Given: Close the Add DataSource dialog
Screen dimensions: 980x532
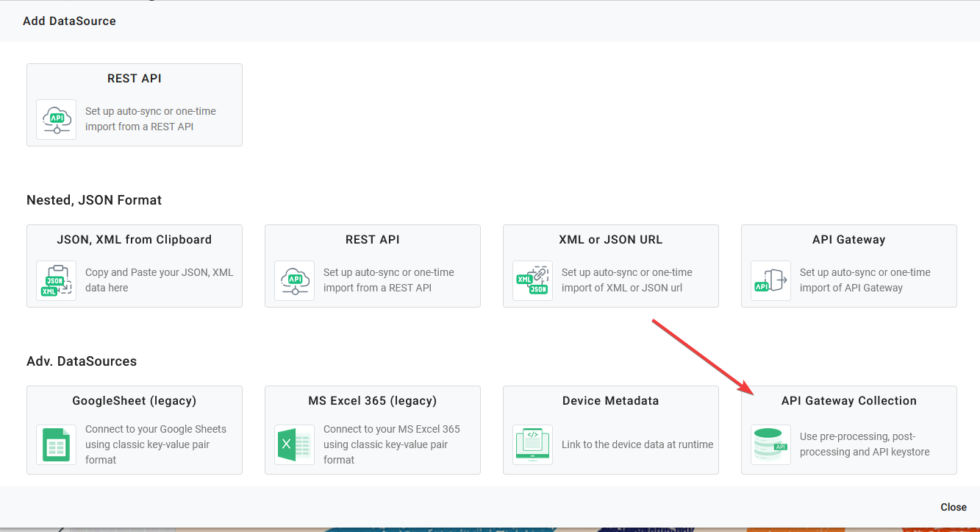Looking at the screenshot, I should tap(954, 507).
